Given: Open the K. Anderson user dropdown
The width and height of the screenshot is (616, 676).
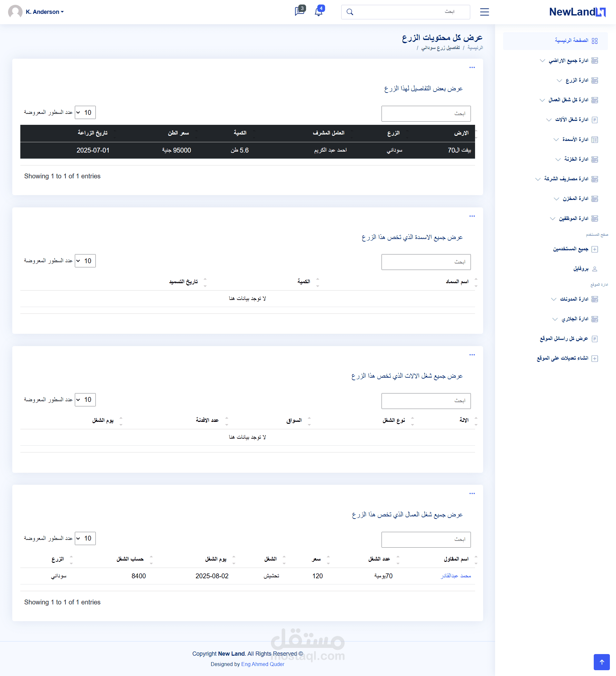Looking at the screenshot, I should (x=45, y=12).
